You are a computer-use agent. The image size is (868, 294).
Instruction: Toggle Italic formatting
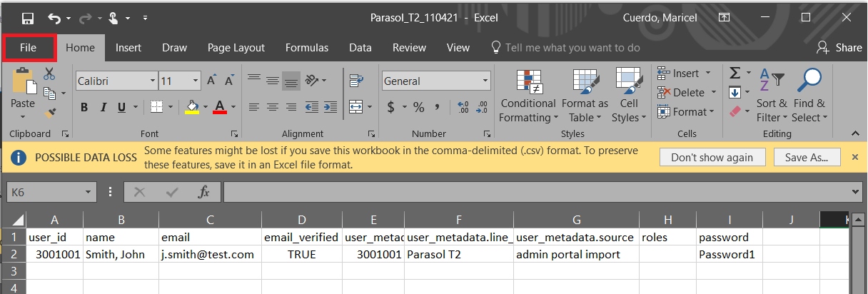tap(103, 108)
